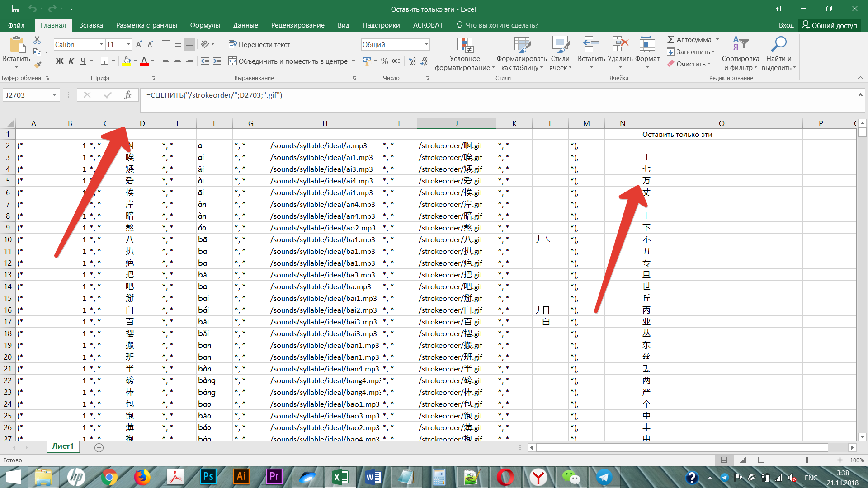This screenshot has width=868, height=488.
Task: Toggle align text left
Action: pos(166,61)
